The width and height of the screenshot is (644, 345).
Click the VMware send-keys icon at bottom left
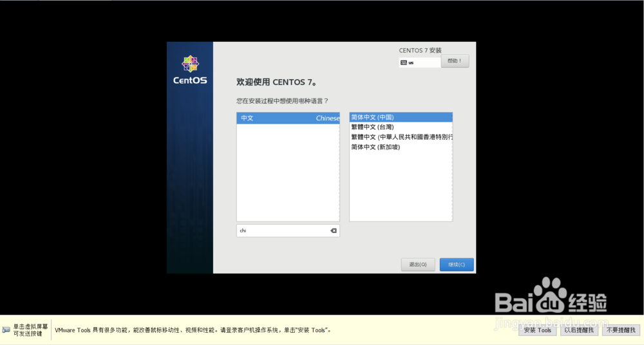point(6,330)
